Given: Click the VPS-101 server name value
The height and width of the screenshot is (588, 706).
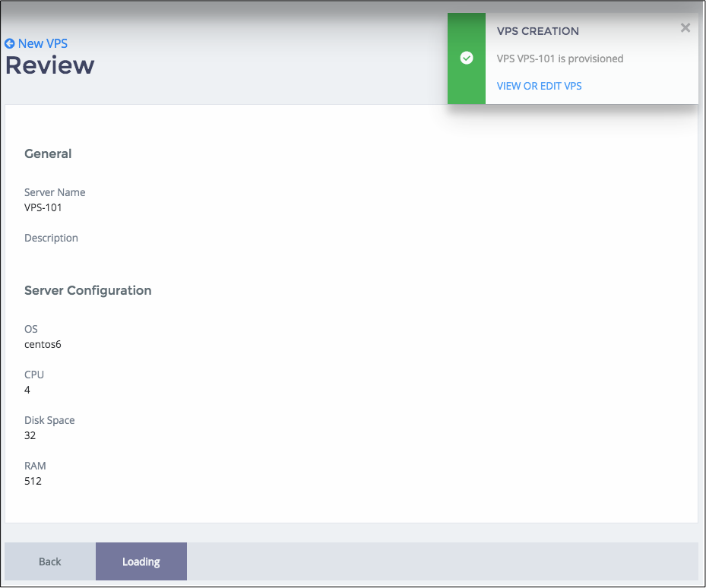Looking at the screenshot, I should (43, 207).
